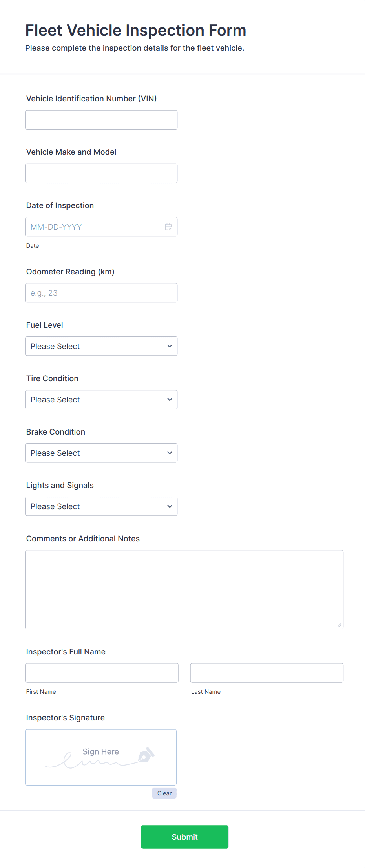
Task: Click the Odometer Reading input
Action: [x=101, y=293]
